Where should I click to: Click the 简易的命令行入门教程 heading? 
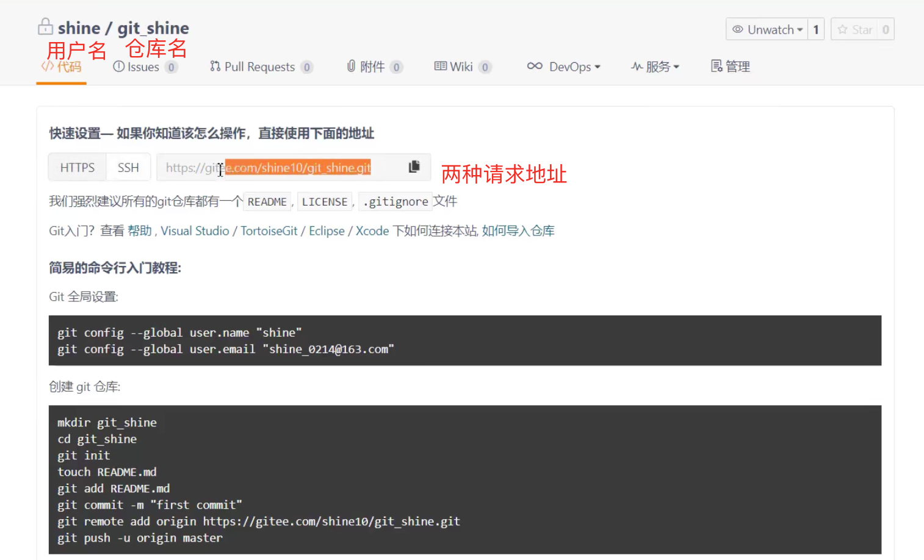[x=115, y=268]
